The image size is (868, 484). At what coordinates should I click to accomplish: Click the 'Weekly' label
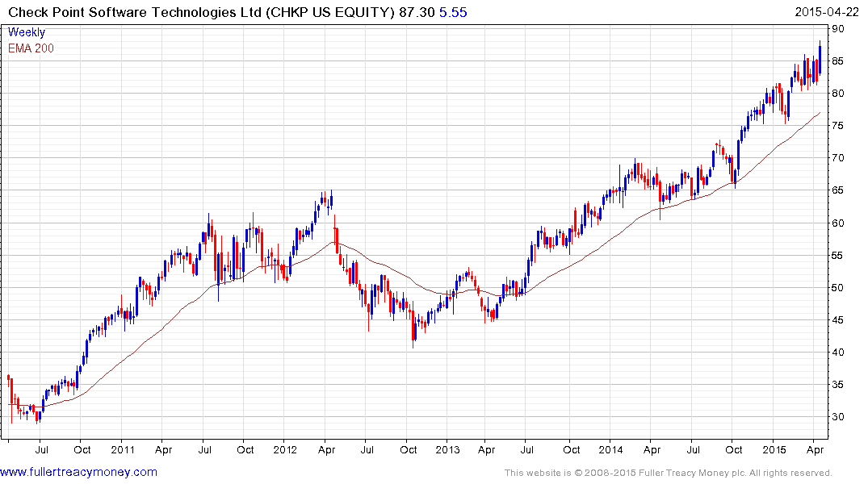point(27,32)
